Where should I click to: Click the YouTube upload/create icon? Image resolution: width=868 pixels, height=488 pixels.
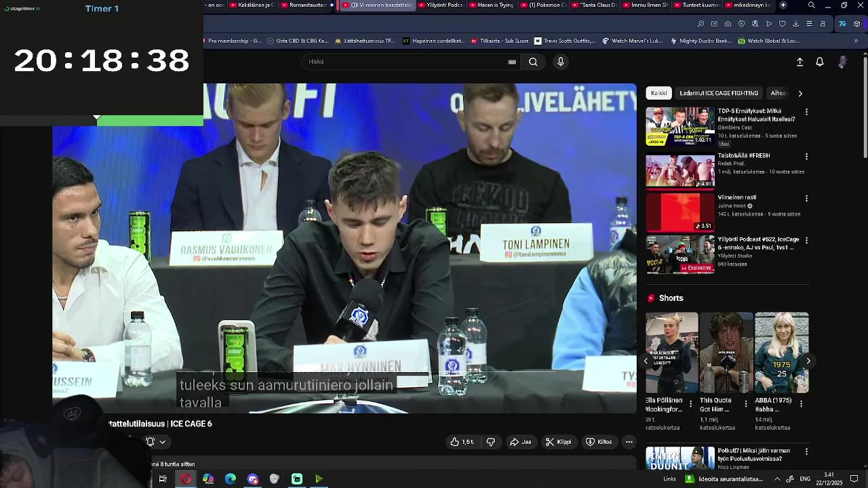pyautogui.click(x=800, y=62)
